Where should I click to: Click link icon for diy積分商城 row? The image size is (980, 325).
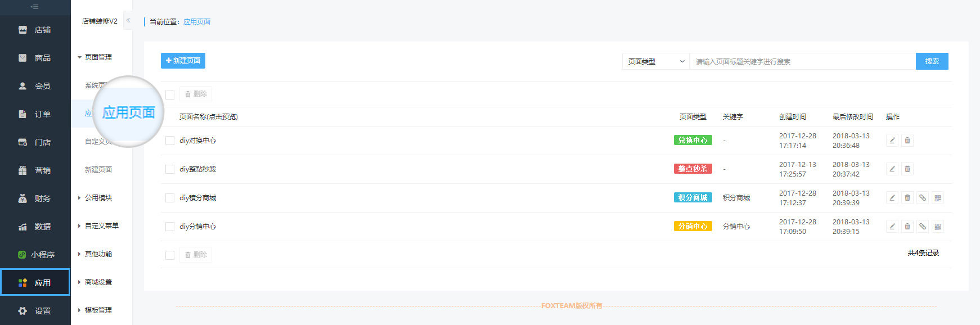922,198
